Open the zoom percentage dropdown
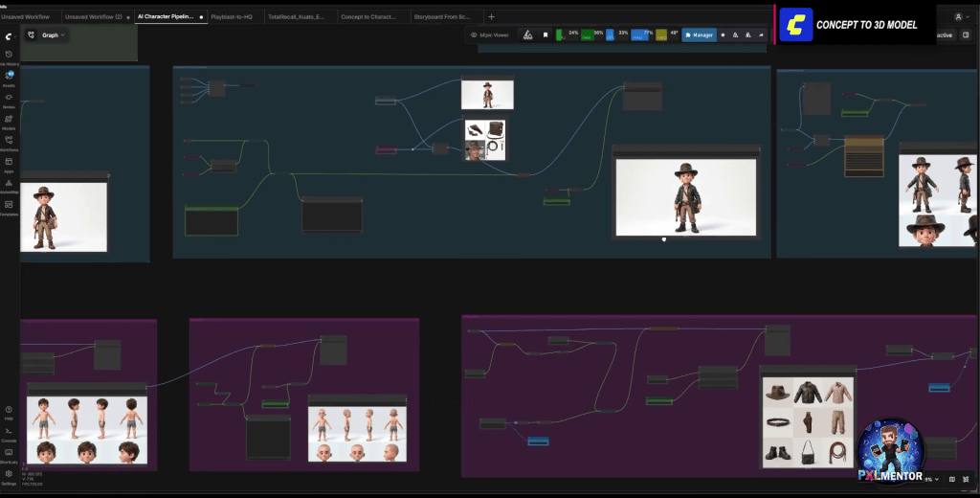Viewport: 980px width, 498px height. tap(932, 479)
